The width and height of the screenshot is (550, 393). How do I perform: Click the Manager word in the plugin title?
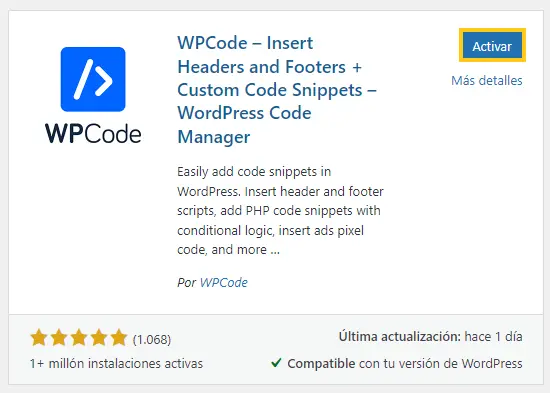pyautogui.click(x=214, y=137)
